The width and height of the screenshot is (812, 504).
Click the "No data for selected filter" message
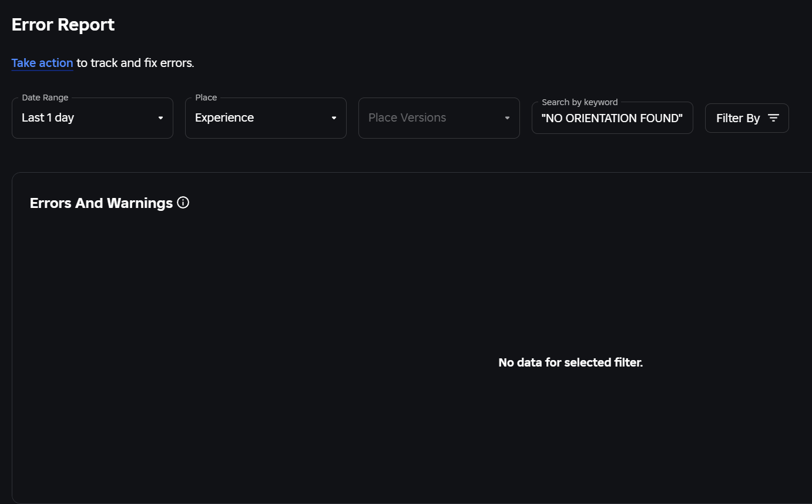[571, 362]
